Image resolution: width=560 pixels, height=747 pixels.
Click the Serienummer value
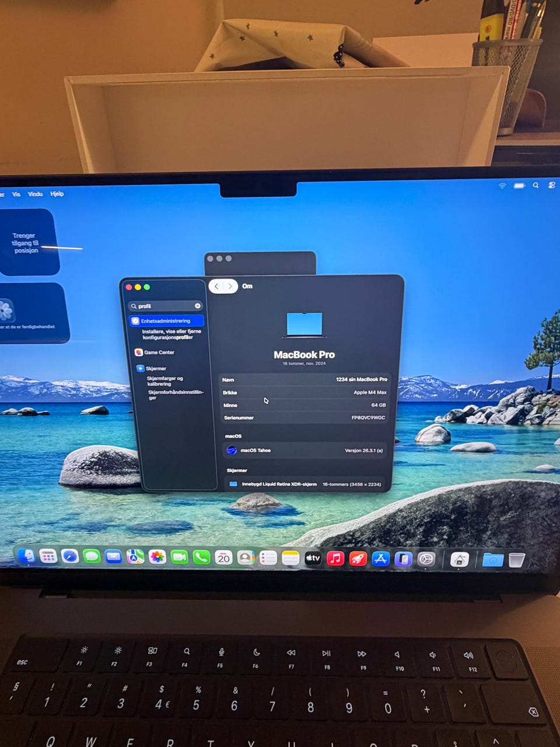368,418
